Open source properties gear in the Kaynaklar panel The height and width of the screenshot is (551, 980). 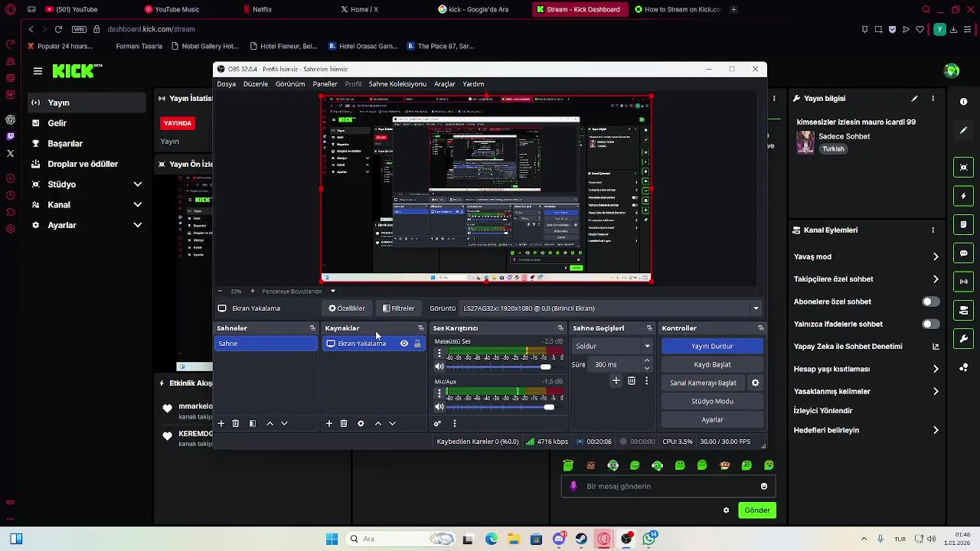[361, 423]
